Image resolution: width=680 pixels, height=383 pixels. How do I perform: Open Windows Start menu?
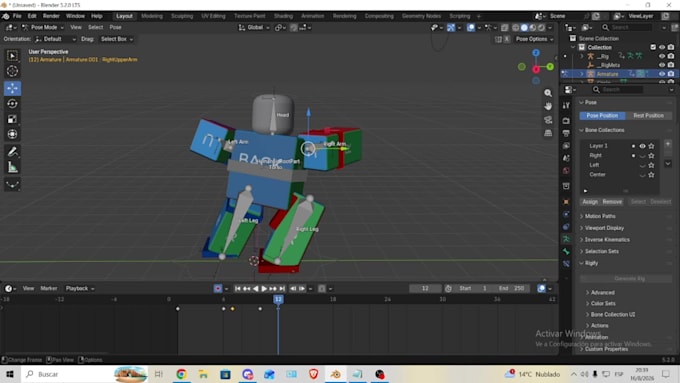point(10,374)
